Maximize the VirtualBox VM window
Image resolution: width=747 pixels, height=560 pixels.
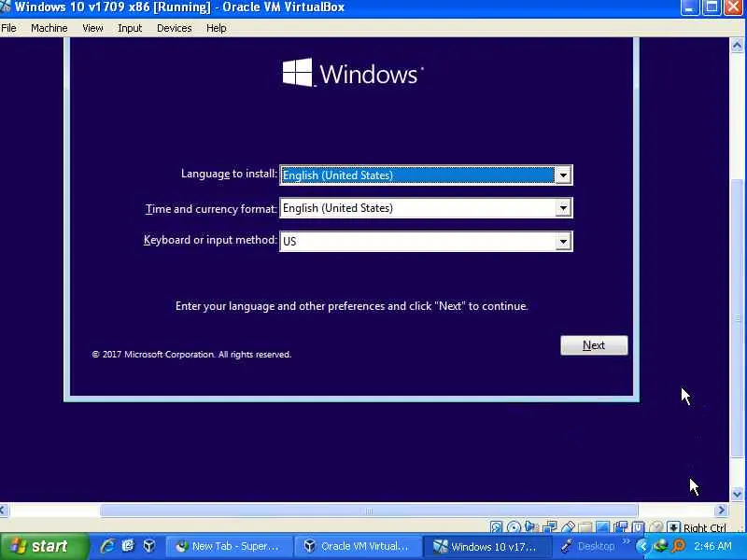click(712, 7)
